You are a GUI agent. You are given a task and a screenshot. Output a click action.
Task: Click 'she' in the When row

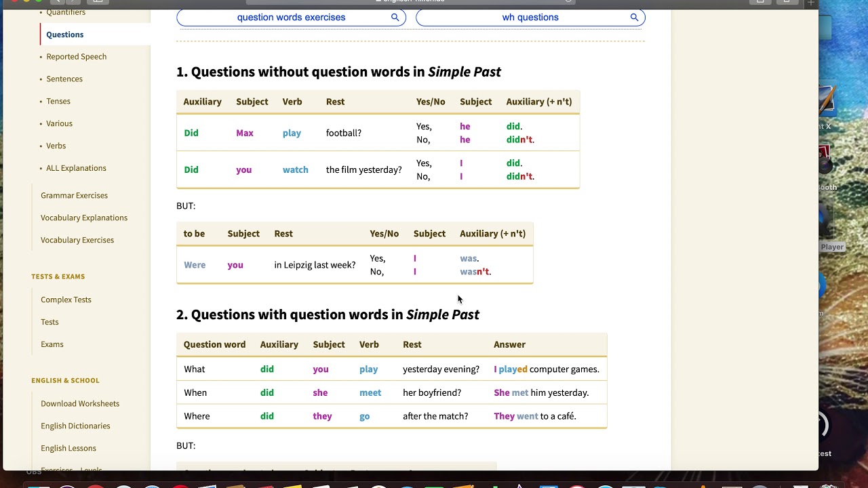tap(320, 392)
